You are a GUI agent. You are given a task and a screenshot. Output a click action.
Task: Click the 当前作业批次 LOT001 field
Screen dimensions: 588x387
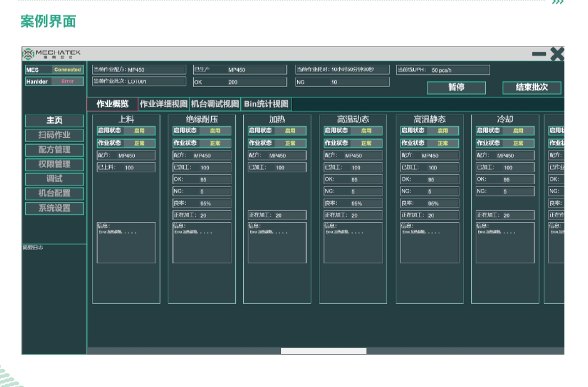(x=139, y=81)
